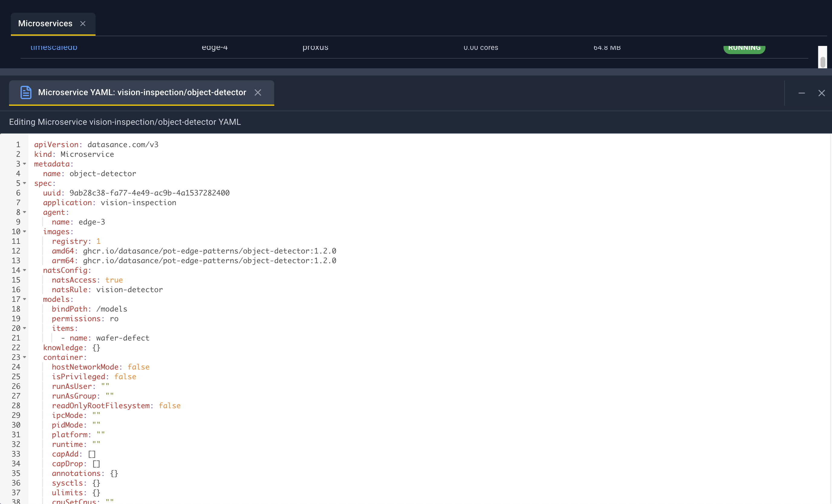Viewport: 832px width, 504px height.
Task: Click the apiVersion value datasance.com/v3
Action: [123, 144]
